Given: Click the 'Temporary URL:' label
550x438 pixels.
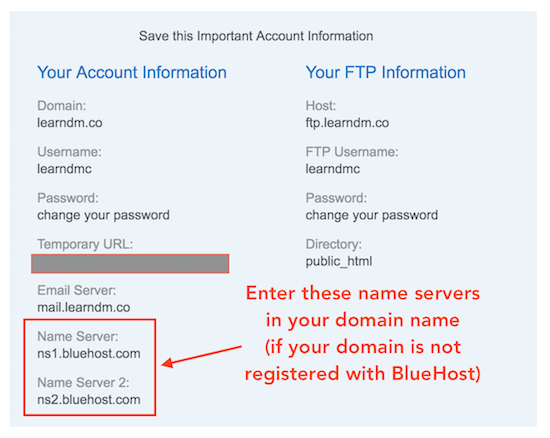Looking at the screenshot, I should pyautogui.click(x=85, y=244).
